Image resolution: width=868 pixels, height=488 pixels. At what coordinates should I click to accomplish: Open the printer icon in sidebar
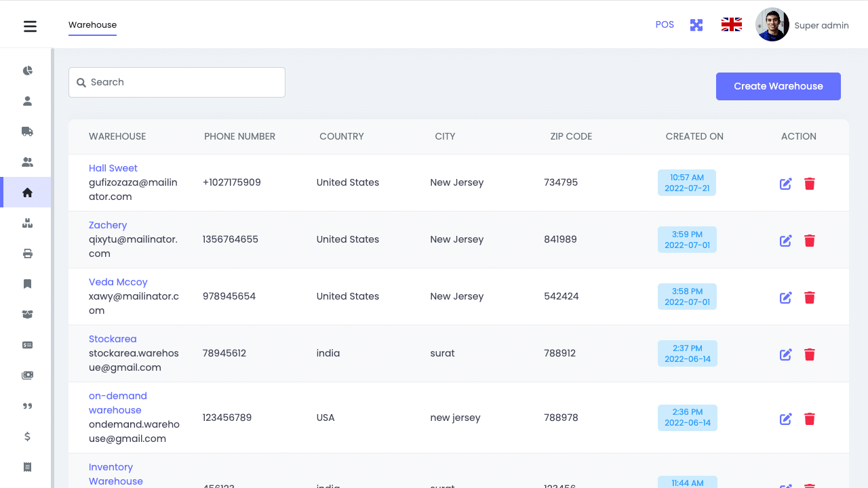[27, 253]
